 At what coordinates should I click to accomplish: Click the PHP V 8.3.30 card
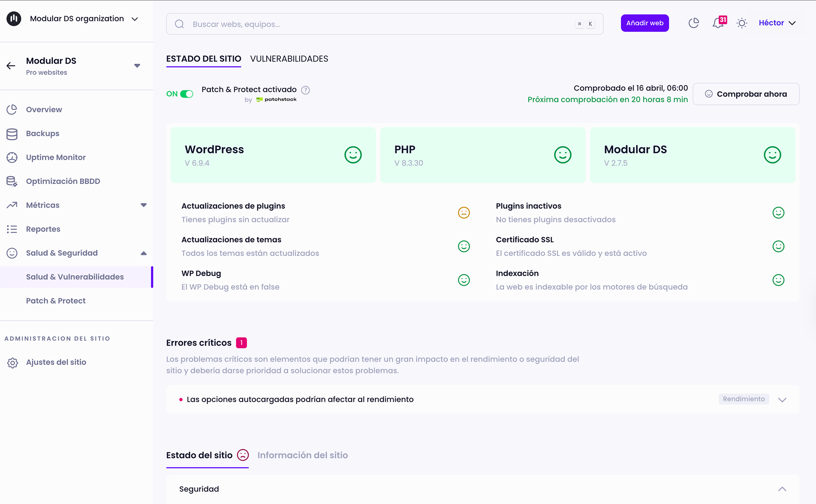(x=483, y=155)
